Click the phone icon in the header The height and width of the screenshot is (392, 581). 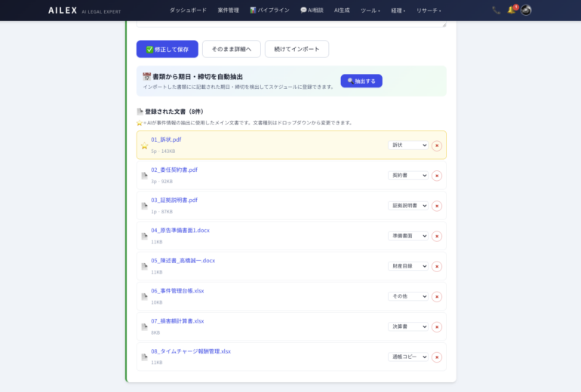496,11
